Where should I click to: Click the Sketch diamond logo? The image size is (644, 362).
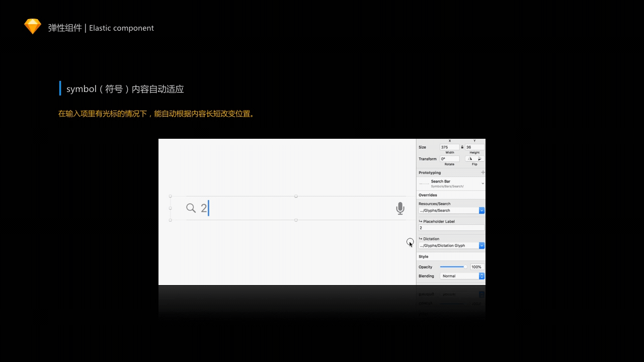coord(32,26)
